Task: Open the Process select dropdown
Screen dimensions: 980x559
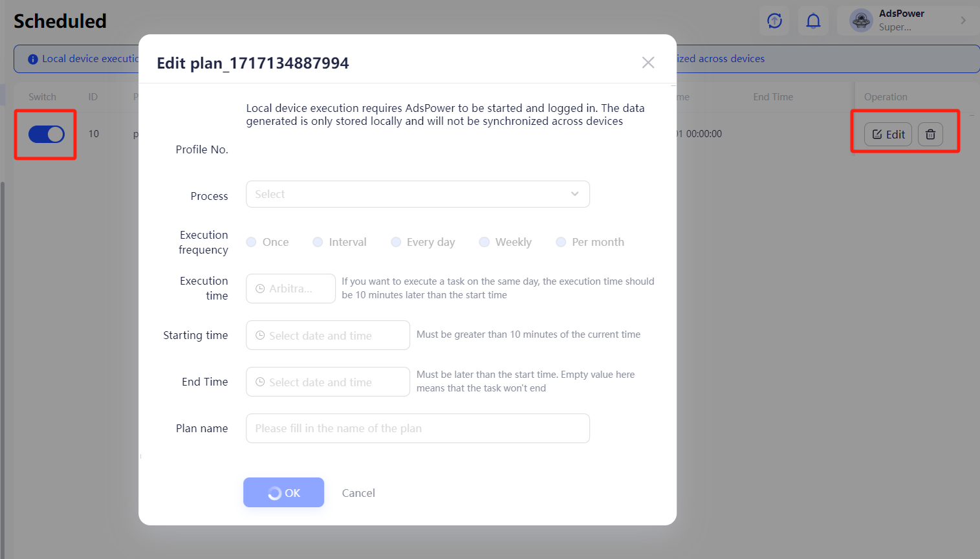Action: coord(417,194)
